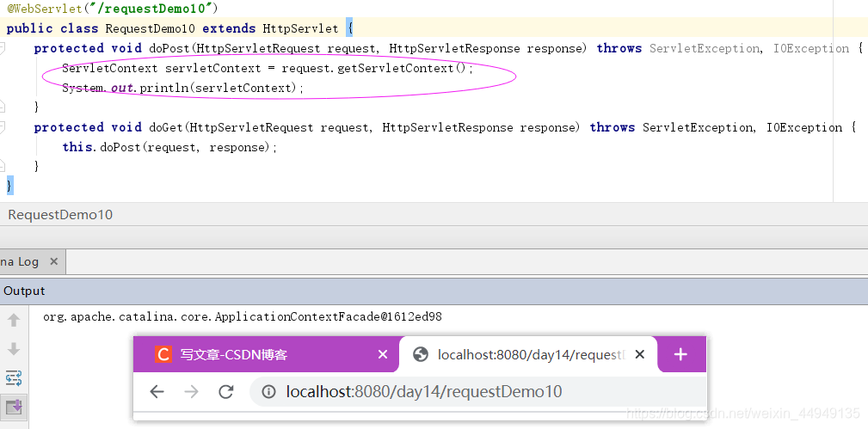Reload the browser page

pyautogui.click(x=226, y=392)
